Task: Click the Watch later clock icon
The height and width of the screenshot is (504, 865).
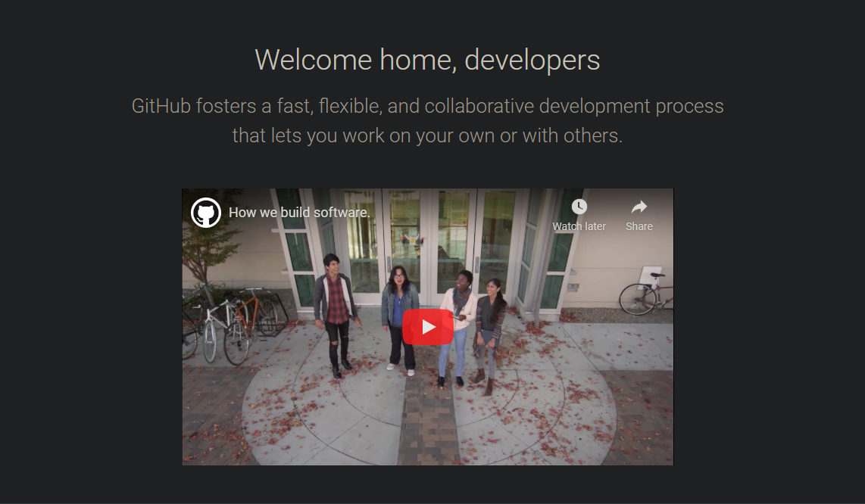Action: 579,207
